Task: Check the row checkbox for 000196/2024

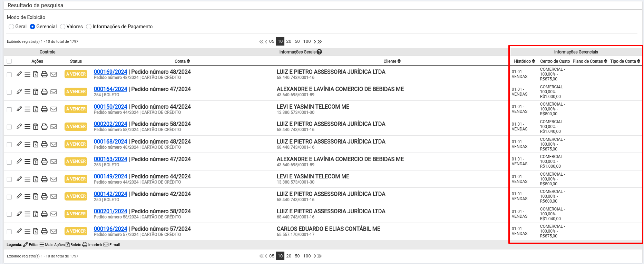Action: point(9,232)
